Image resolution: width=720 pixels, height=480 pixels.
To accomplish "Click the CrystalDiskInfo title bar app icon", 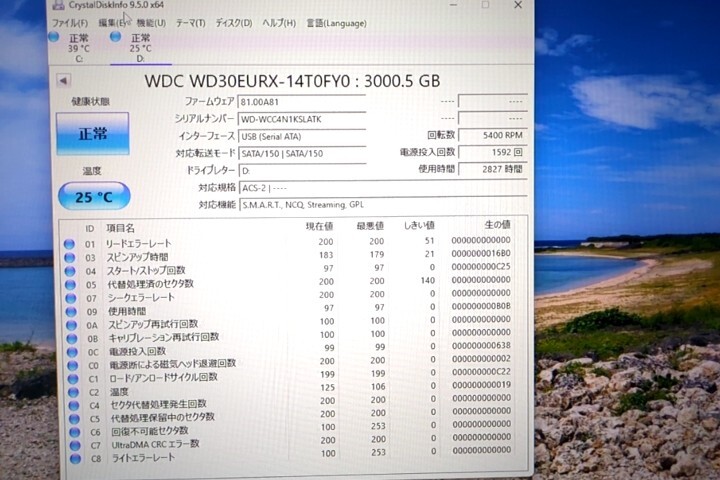I will click(58, 6).
